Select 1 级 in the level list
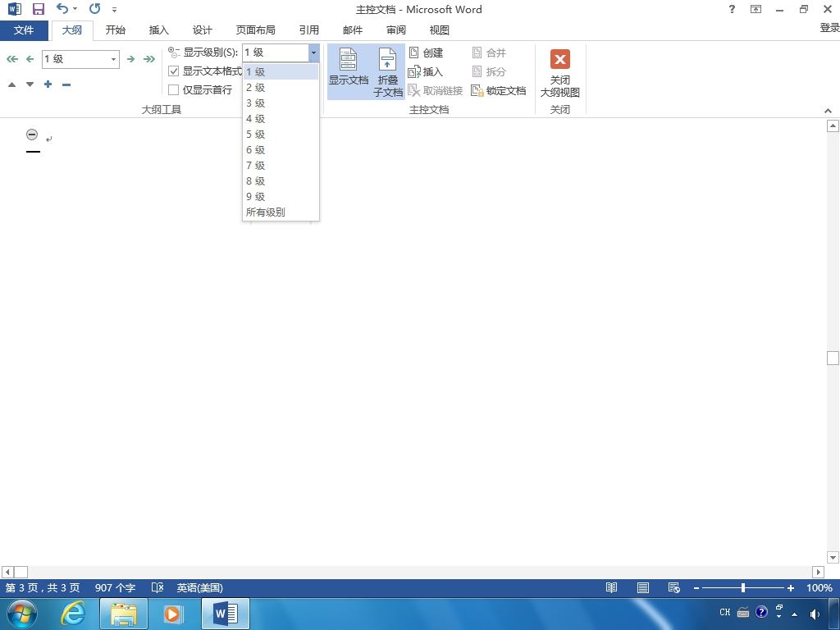840x630 pixels. (x=281, y=72)
